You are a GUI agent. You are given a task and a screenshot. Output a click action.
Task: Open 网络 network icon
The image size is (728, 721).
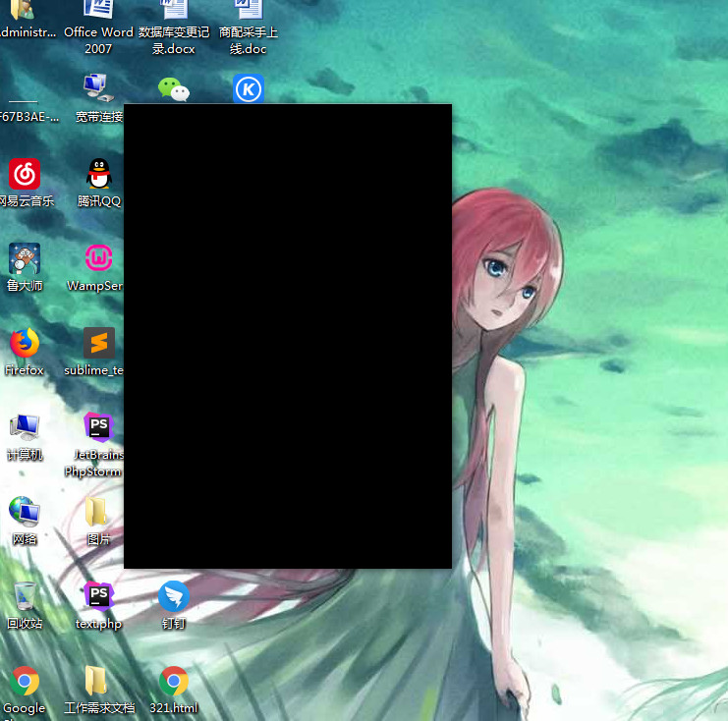point(25,512)
